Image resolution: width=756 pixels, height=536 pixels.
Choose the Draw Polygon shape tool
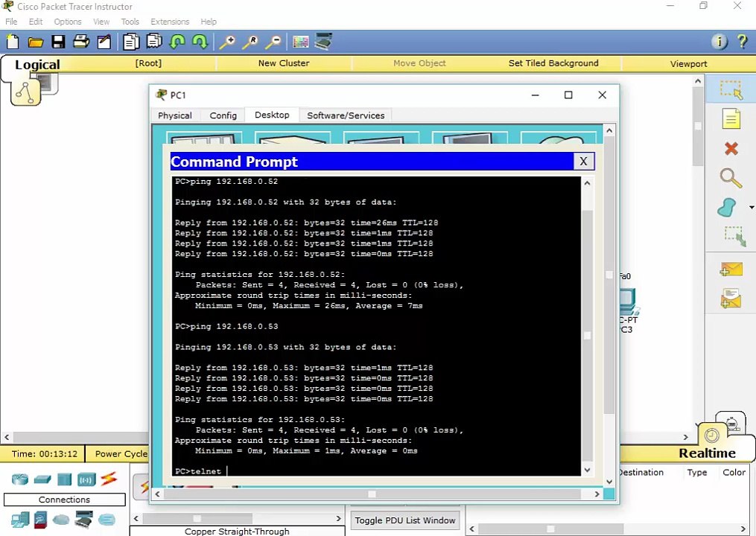coord(727,208)
